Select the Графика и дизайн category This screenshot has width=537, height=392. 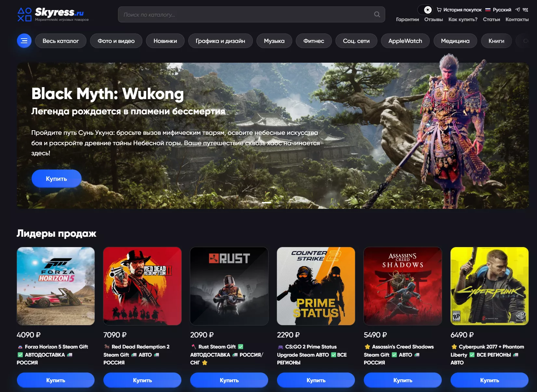[220, 41]
